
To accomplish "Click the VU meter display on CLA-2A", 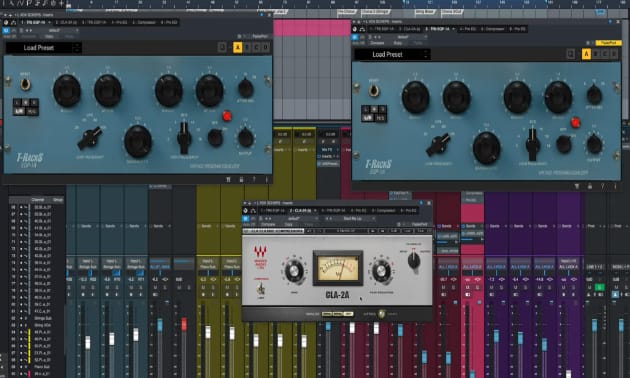I will (338, 268).
